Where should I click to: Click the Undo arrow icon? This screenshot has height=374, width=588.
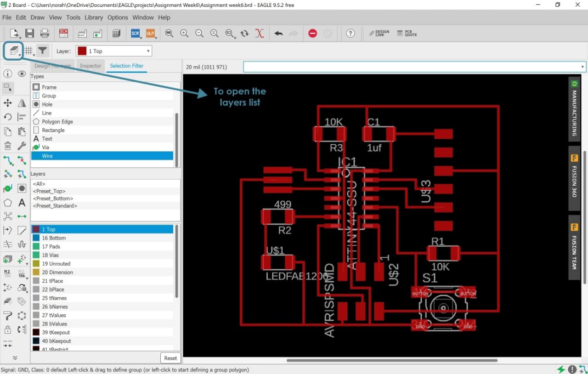tap(278, 33)
